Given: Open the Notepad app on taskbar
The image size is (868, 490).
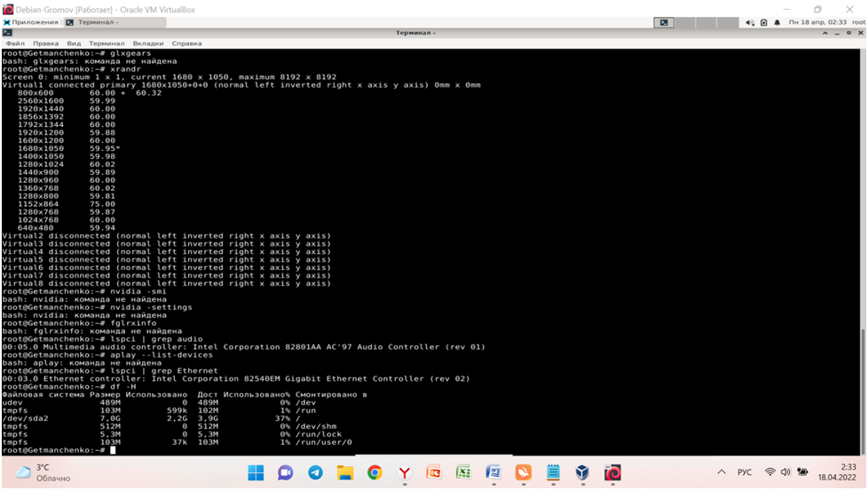Looking at the screenshot, I should (x=553, y=472).
